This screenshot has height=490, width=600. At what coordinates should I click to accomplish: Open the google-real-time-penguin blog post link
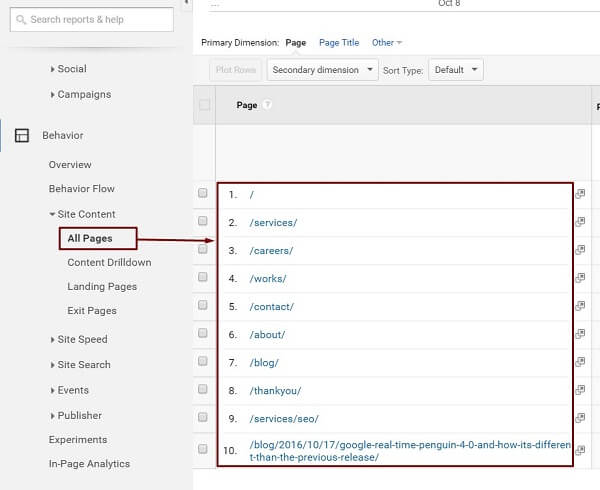(410, 451)
